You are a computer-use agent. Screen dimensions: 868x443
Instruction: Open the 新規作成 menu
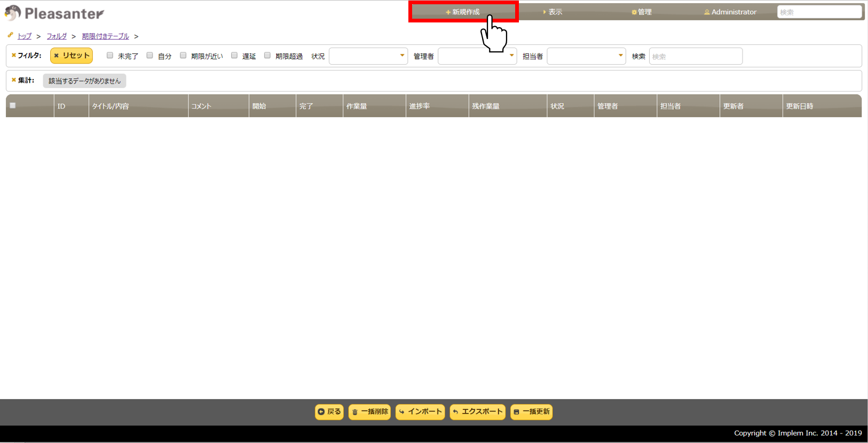pos(463,12)
